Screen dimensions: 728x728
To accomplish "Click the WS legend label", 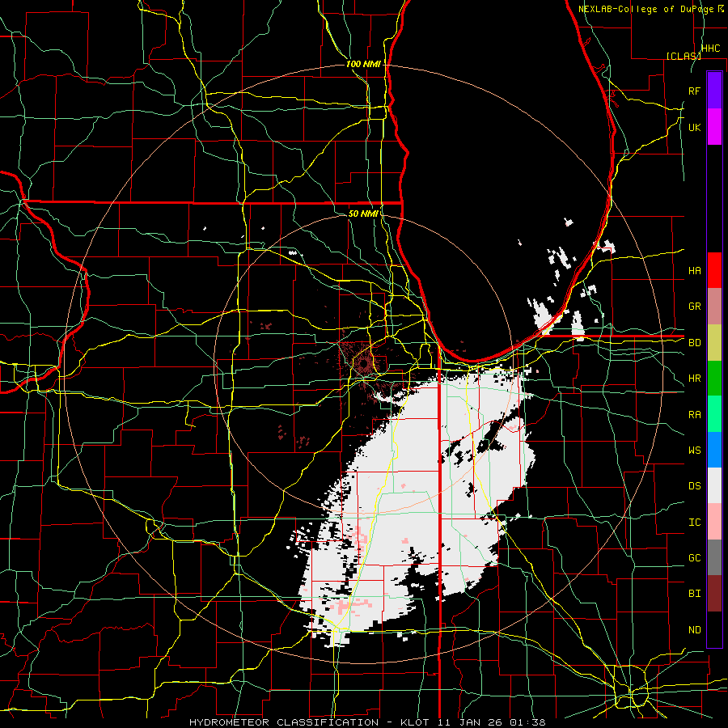I will point(694,451).
